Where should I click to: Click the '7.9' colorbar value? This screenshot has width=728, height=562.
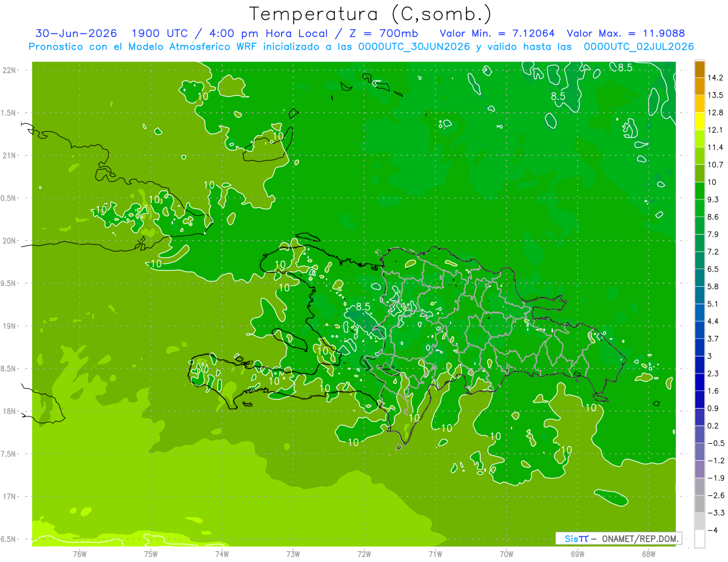click(x=713, y=235)
